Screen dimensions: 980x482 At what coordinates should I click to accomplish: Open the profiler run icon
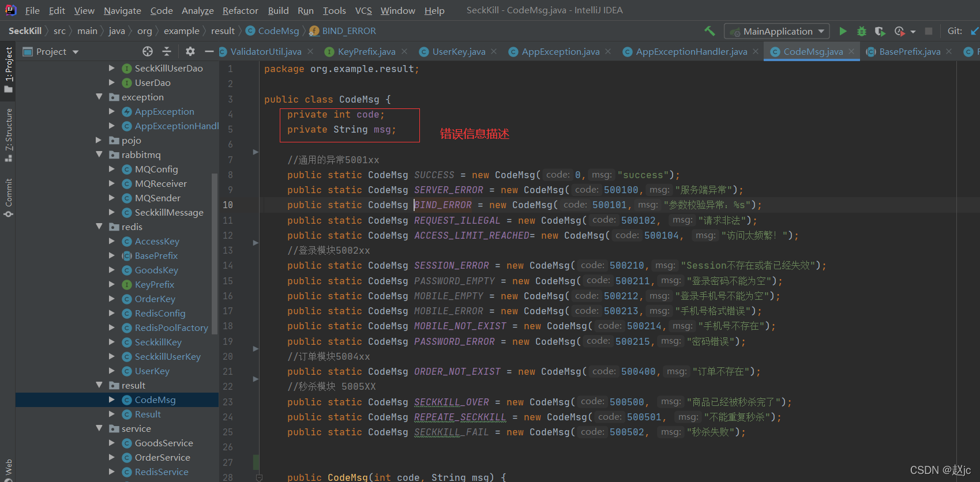[899, 31]
